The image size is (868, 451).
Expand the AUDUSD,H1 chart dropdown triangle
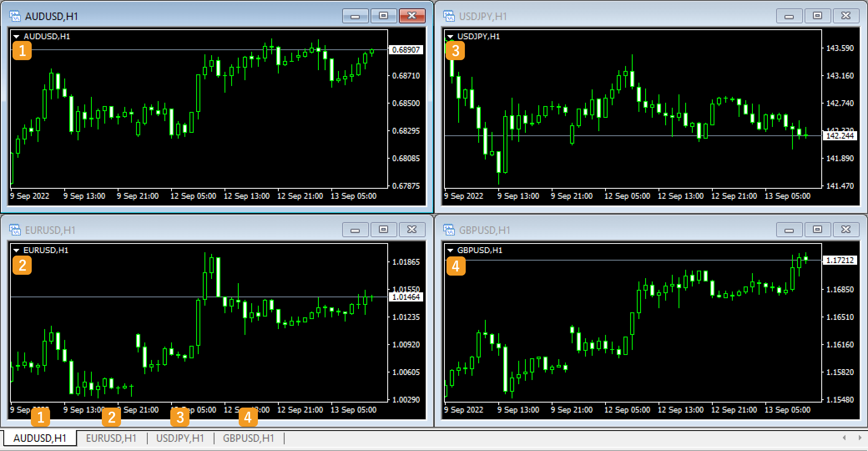[x=17, y=37]
